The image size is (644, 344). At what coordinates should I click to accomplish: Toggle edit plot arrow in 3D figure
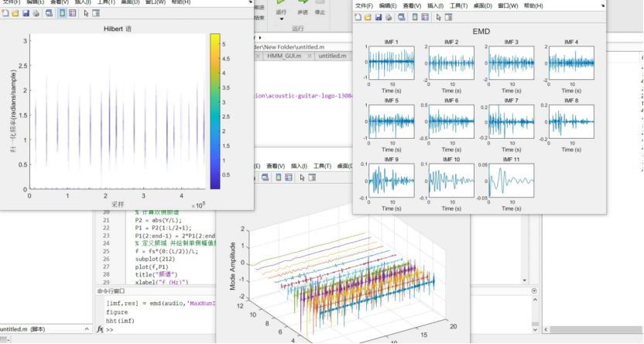302,177
